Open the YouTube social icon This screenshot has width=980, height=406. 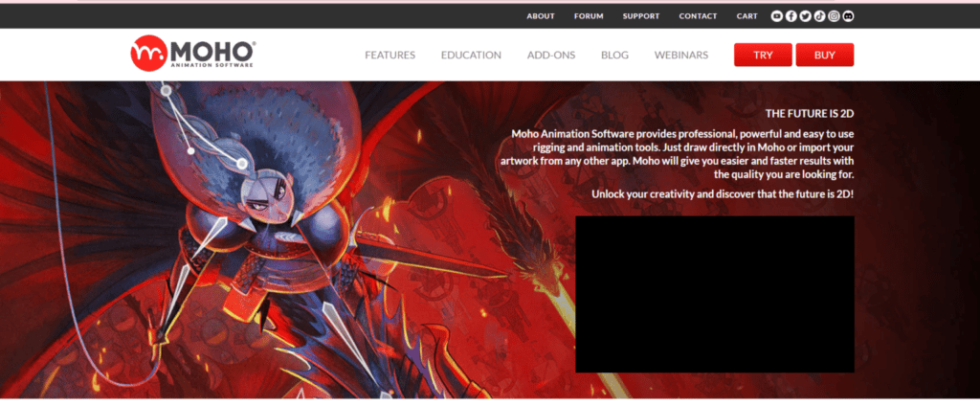coord(777,16)
